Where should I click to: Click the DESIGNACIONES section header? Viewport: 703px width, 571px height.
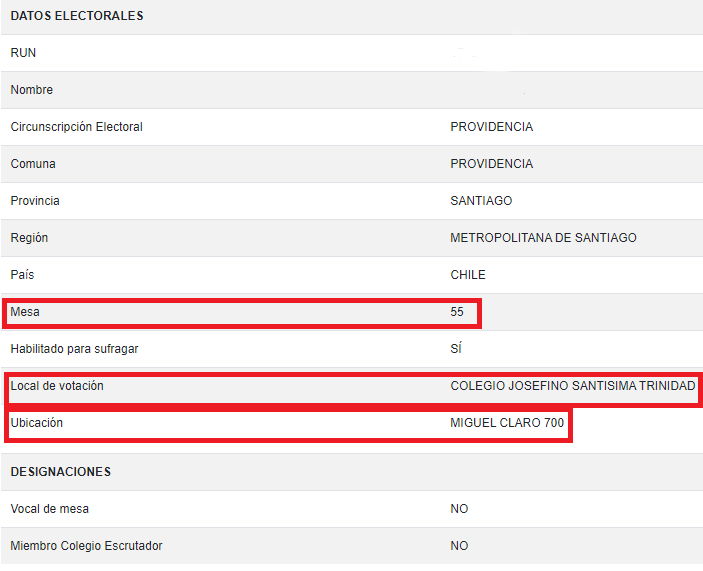coord(61,472)
